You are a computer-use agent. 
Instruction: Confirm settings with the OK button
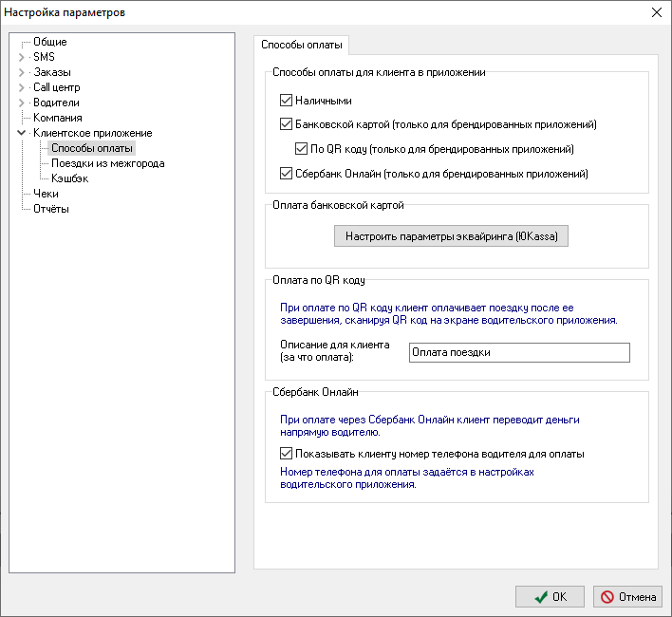click(x=550, y=597)
